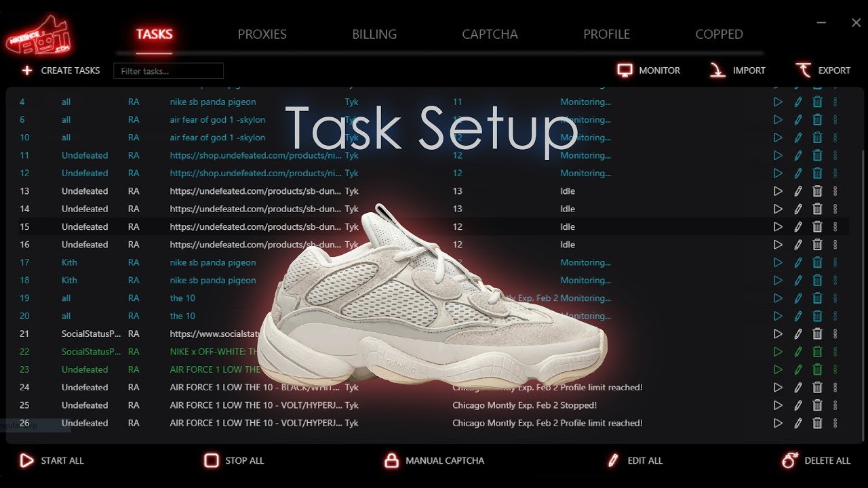The image size is (868, 488).
Task: Click task 25 status 'Stopped!'
Action: (578, 405)
